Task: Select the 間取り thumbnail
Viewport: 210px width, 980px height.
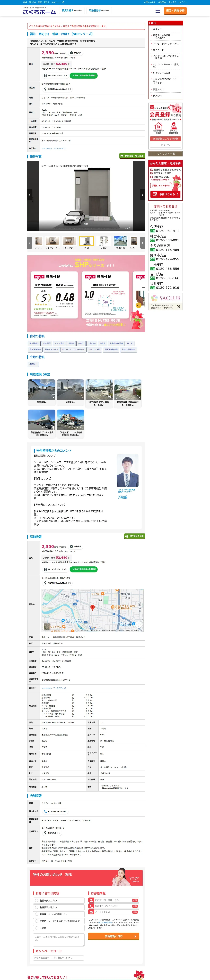Action: tap(103, 242)
